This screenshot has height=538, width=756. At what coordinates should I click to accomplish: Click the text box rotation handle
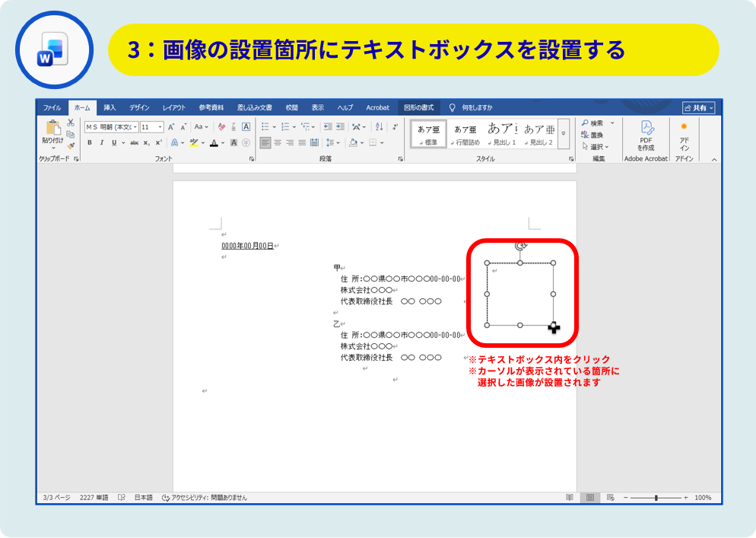520,245
